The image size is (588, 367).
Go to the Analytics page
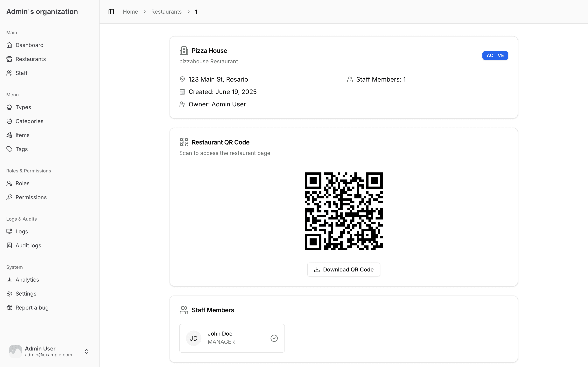tap(27, 280)
